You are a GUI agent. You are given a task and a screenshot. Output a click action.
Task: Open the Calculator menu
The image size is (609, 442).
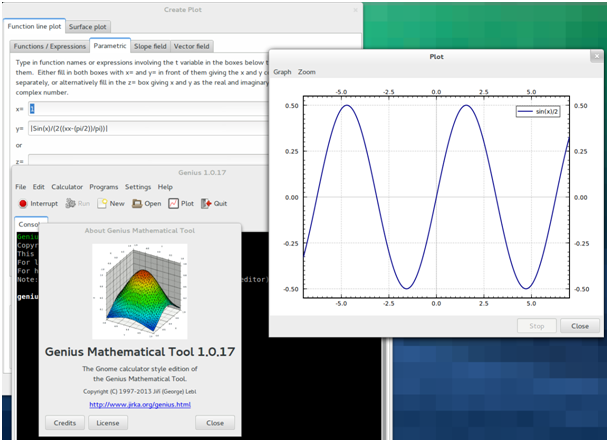tap(67, 187)
